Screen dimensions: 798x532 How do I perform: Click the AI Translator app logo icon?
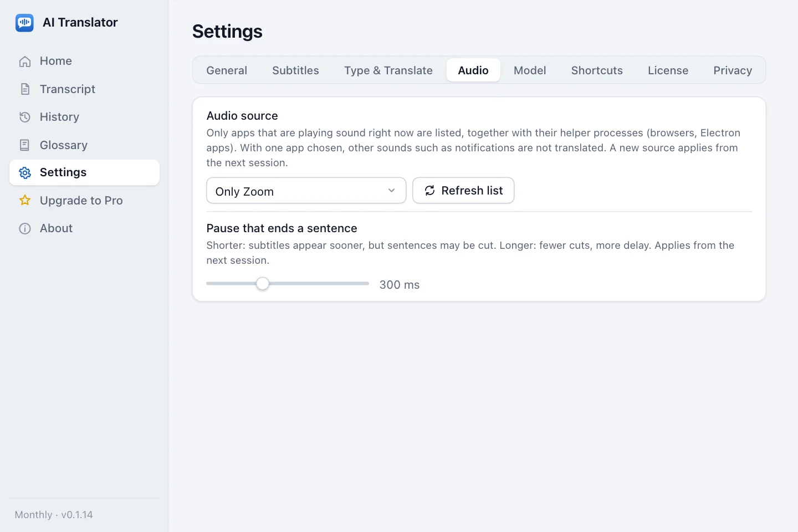pos(24,23)
